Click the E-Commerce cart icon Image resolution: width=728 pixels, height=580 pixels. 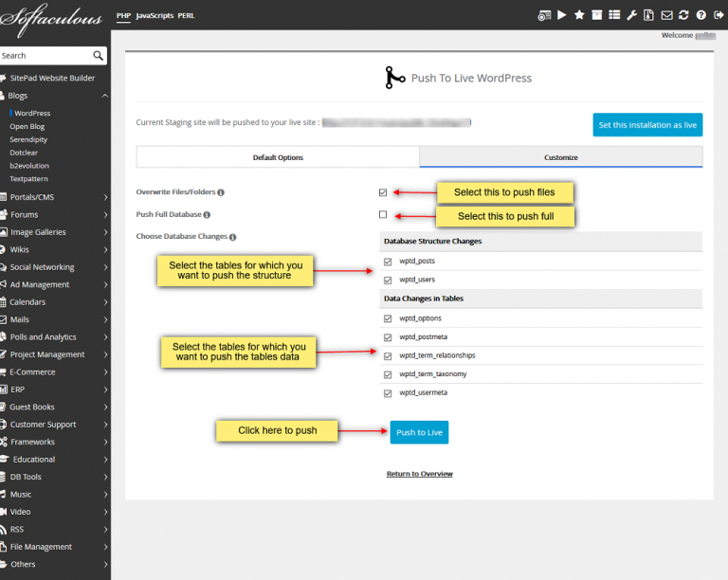click(x=3, y=372)
